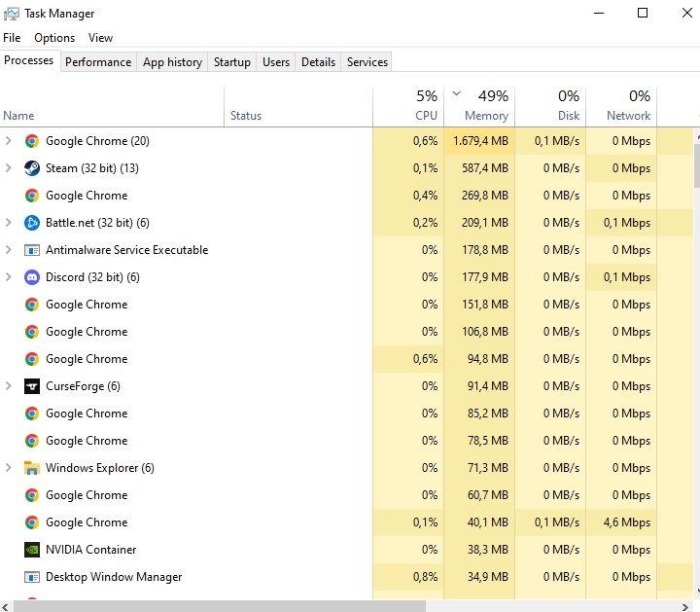
Task: Expand the Discord (32 bit) group
Action: tap(8, 277)
